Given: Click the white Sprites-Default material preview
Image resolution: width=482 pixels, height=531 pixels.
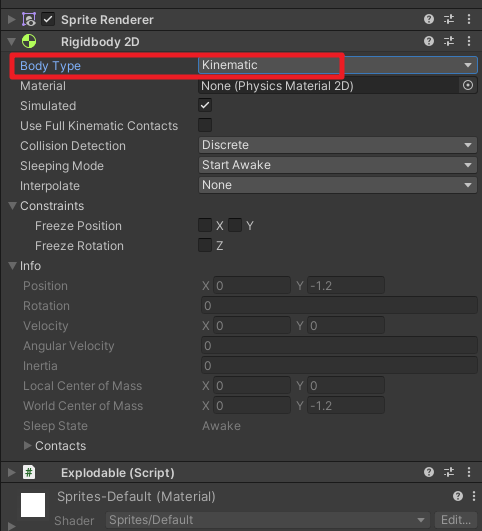Looking at the screenshot, I should click(x=33, y=505).
